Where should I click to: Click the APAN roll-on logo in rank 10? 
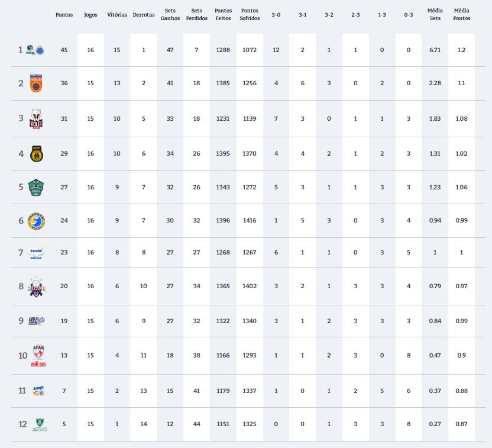(x=38, y=356)
